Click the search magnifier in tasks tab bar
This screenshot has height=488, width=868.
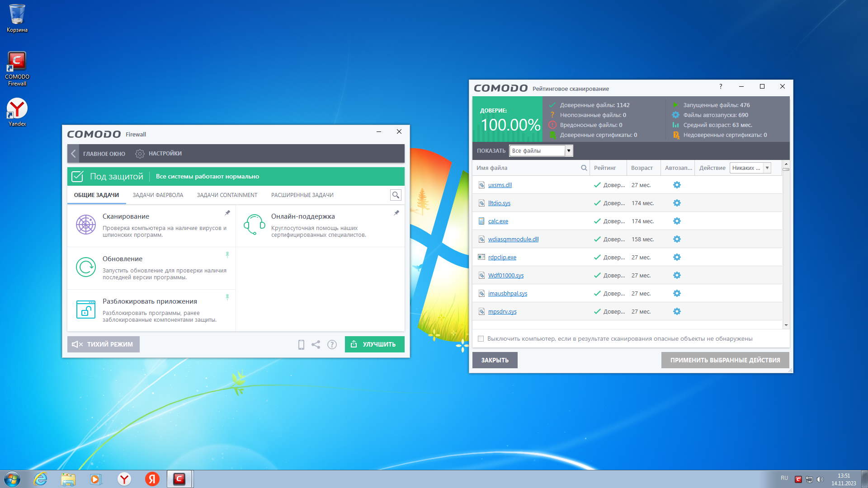click(396, 195)
